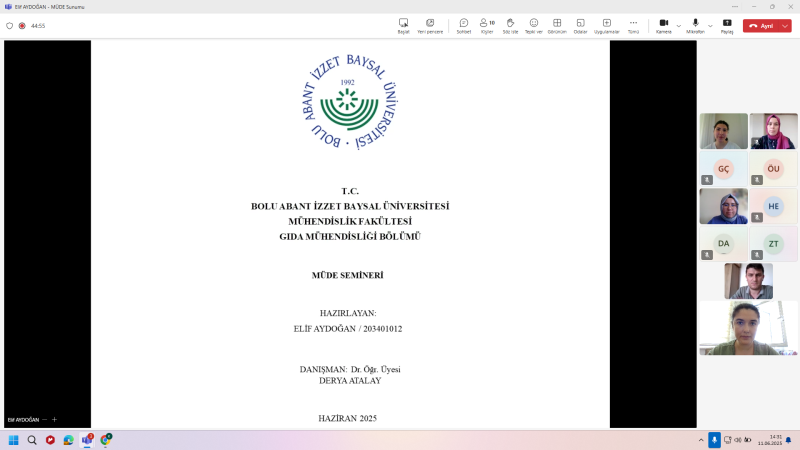Open the Edge browser from taskbar
This screenshot has height=450, width=800.
[x=68, y=440]
